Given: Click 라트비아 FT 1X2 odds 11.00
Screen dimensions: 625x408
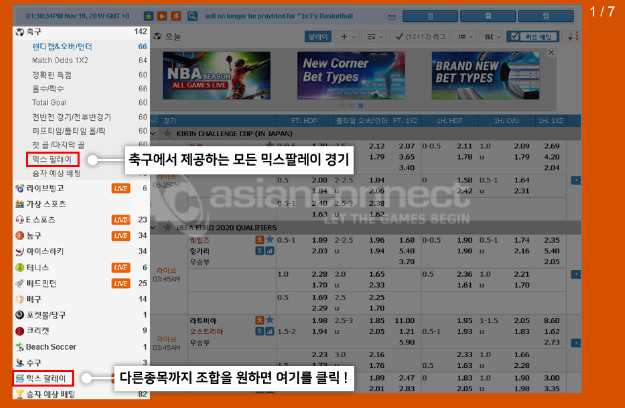Looking at the screenshot, I should click(405, 320).
